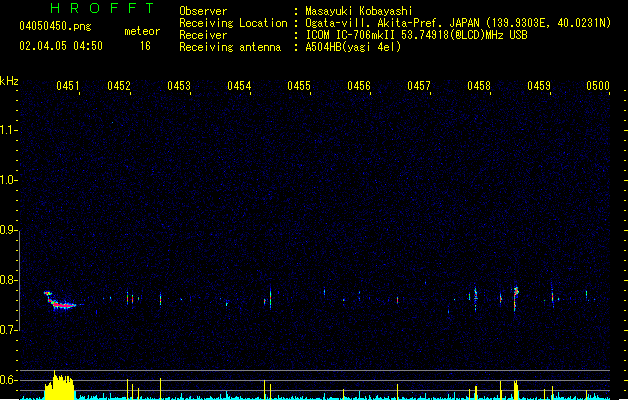
Task: Click the 0500 time marker
Action: [x=598, y=86]
